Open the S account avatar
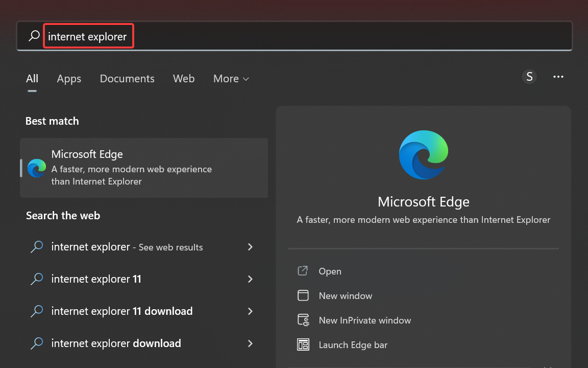Viewport: 588px width, 368px height. click(529, 77)
